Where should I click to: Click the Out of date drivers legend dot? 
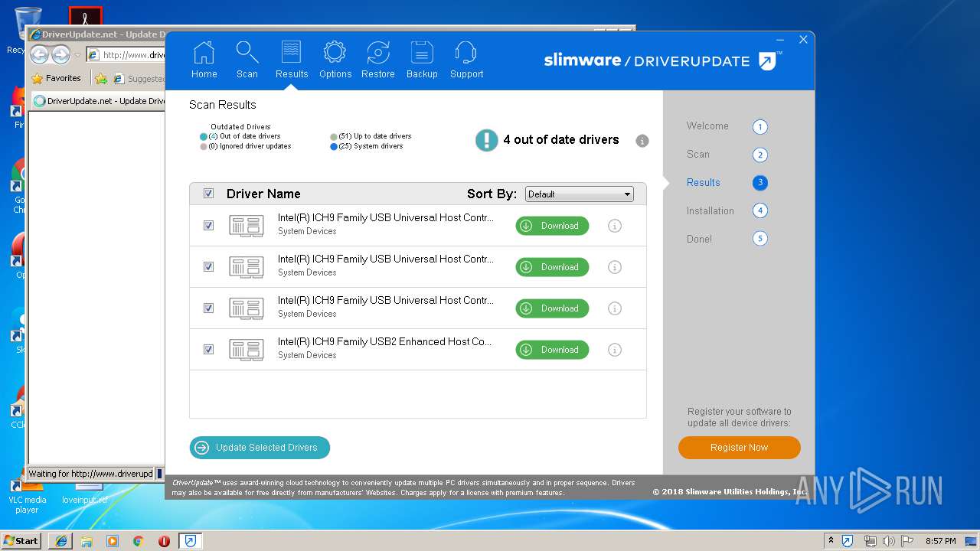204,137
